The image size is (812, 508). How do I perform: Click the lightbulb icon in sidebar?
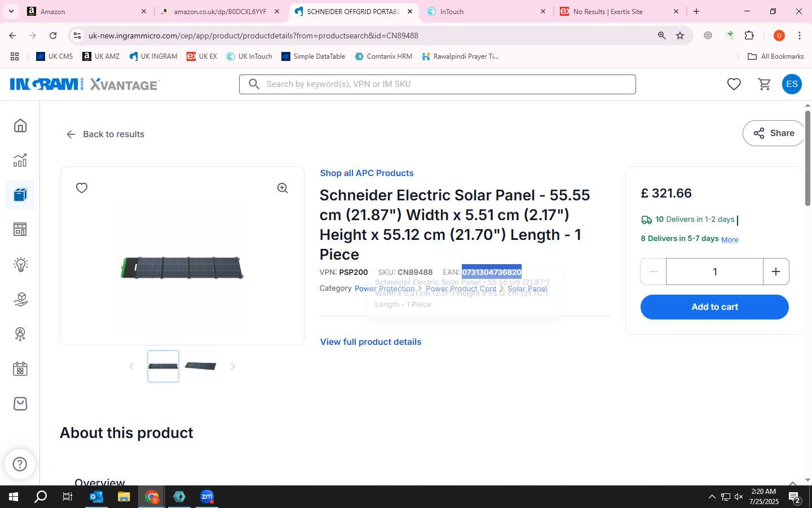20,264
